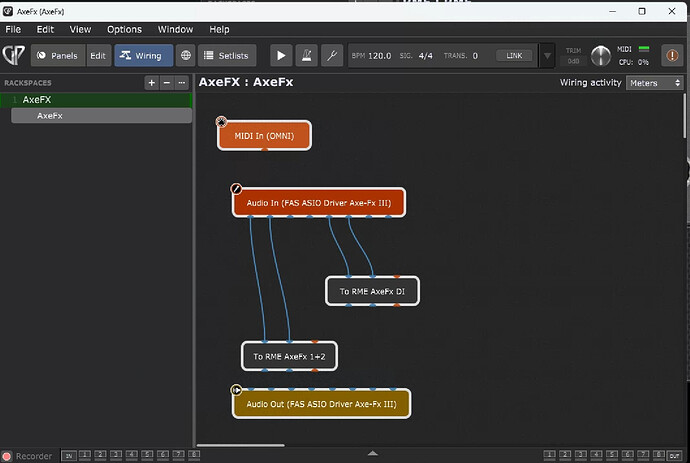The width and height of the screenshot is (690, 463).
Task: Click the Recorder label
Action: tap(34, 456)
